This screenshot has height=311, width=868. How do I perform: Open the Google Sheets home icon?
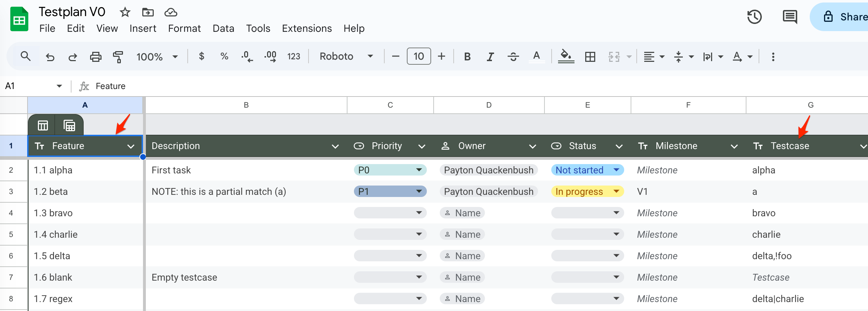point(19,20)
